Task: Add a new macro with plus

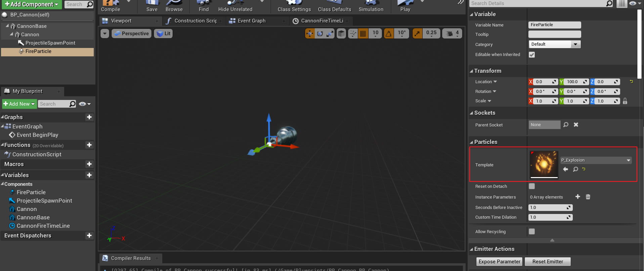Action: 89,164
